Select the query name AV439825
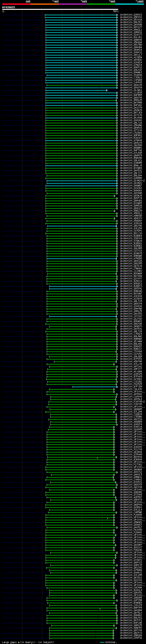The image size is (146, 644). 8,8
